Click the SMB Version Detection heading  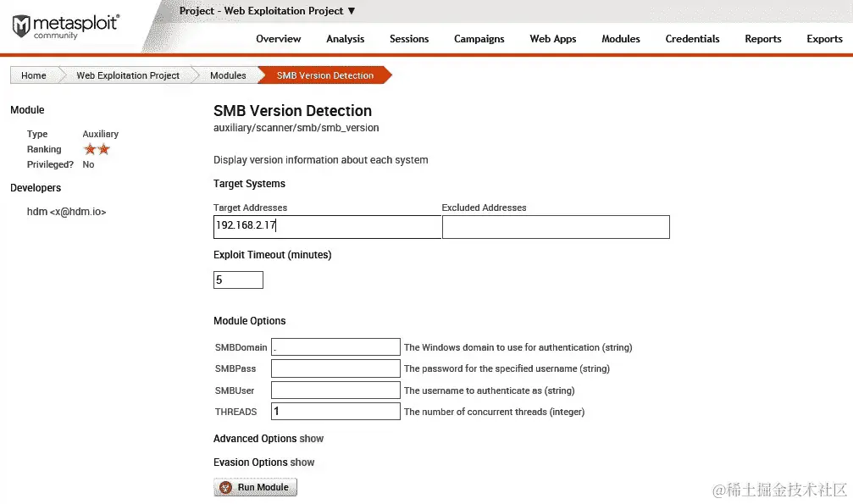pos(293,110)
